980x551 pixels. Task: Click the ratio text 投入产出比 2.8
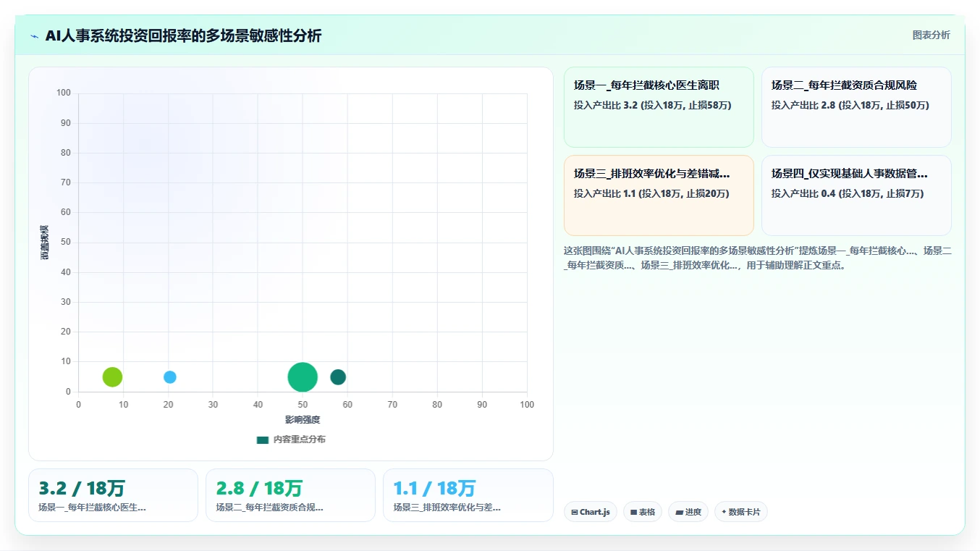[803, 105]
